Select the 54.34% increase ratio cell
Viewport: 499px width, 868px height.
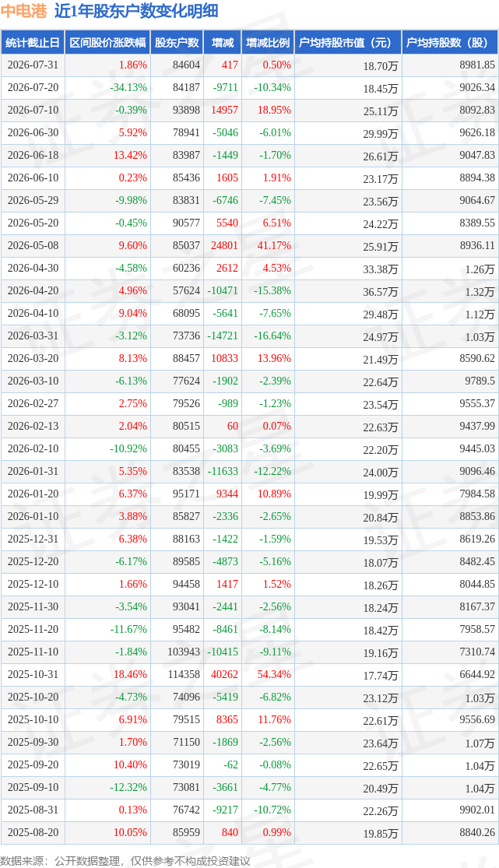coord(274,675)
